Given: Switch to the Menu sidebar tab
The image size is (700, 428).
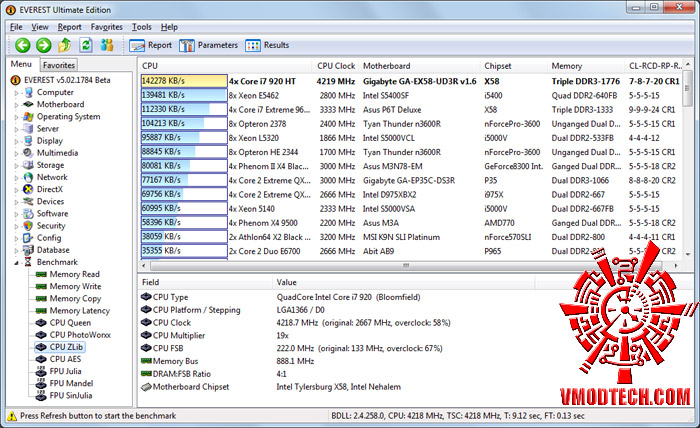Looking at the screenshot, I should click(21, 64).
